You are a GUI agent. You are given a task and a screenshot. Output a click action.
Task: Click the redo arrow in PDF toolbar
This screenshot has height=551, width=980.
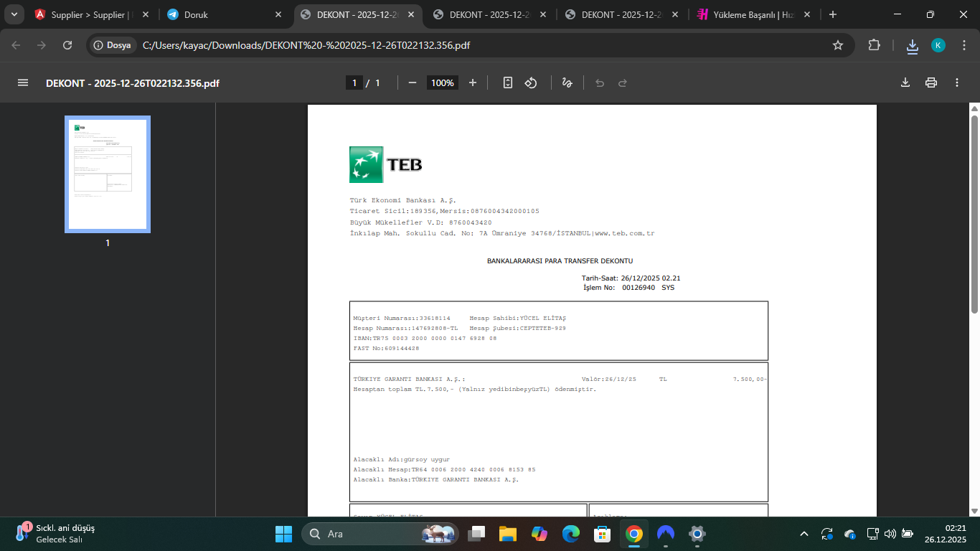[623, 83]
